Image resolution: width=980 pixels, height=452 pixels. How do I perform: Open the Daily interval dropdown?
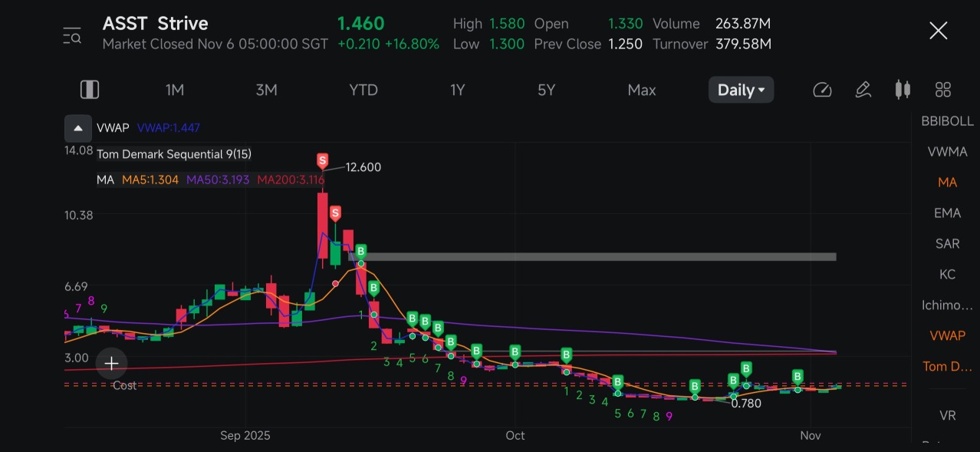click(x=741, y=90)
